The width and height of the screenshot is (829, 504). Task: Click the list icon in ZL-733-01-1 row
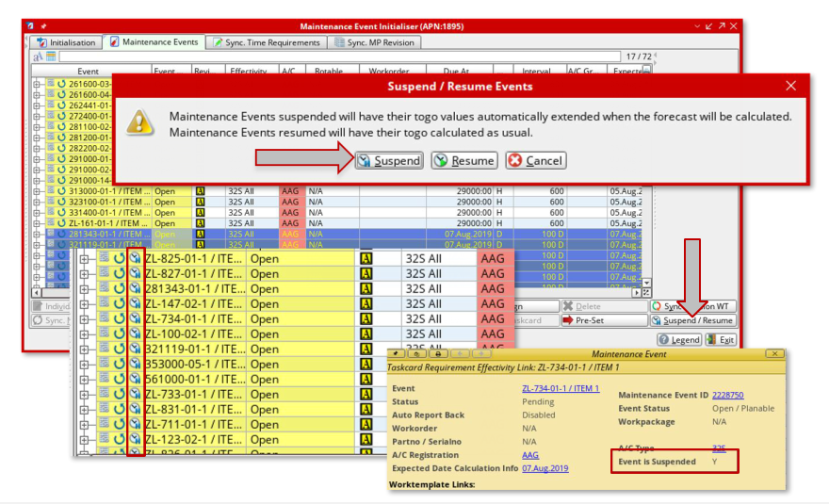point(105,393)
